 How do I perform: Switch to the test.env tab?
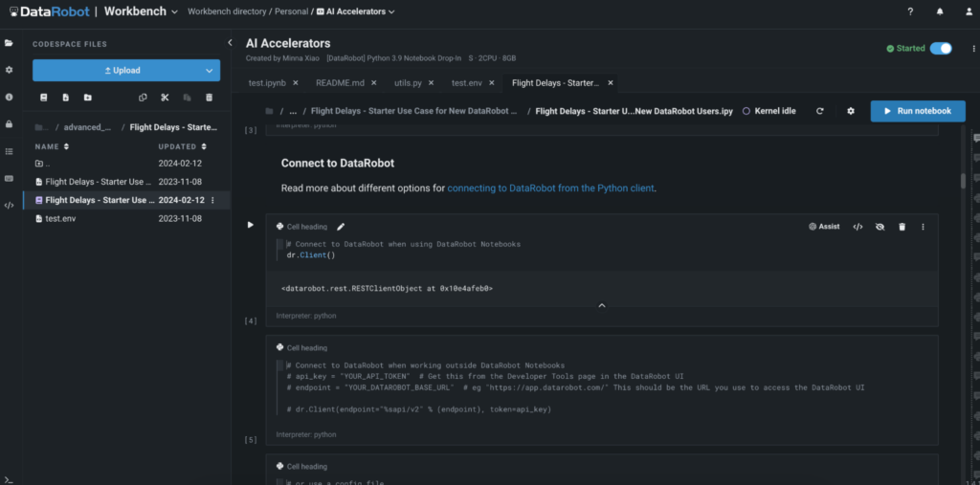pyautogui.click(x=467, y=82)
